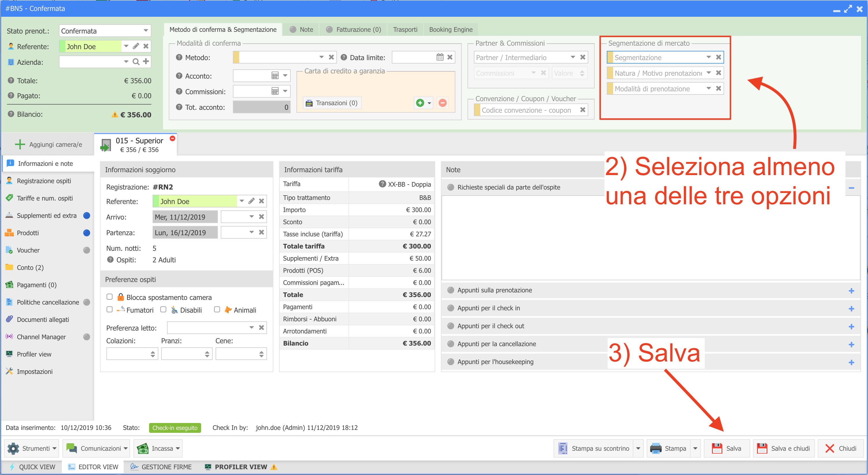Click the Salva button
Viewport: 868px width, 475px height.
(x=726, y=448)
